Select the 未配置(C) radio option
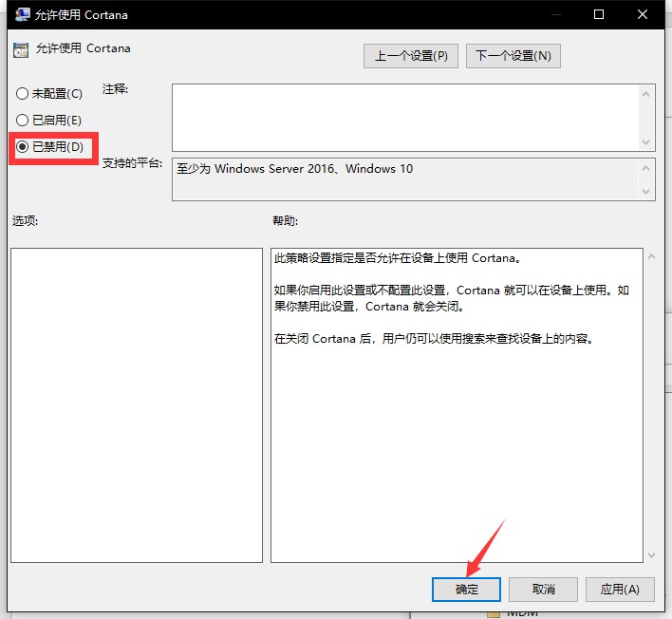672x619 pixels. (x=23, y=94)
